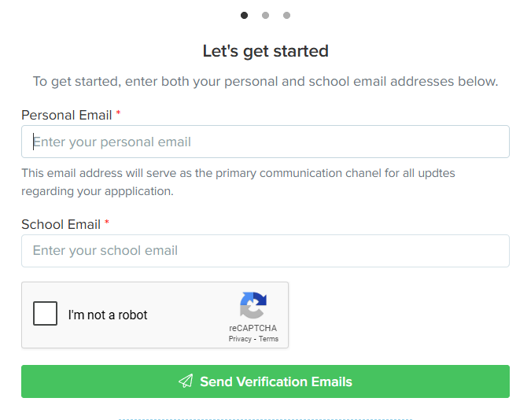The image size is (531, 420).
Task: Click the Send Verification Emails button text
Action: click(276, 381)
